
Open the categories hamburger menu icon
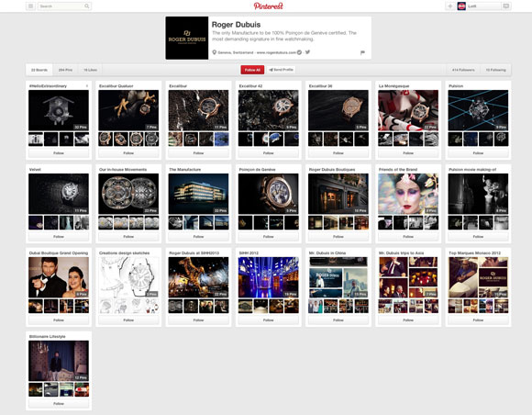tap(30, 6)
